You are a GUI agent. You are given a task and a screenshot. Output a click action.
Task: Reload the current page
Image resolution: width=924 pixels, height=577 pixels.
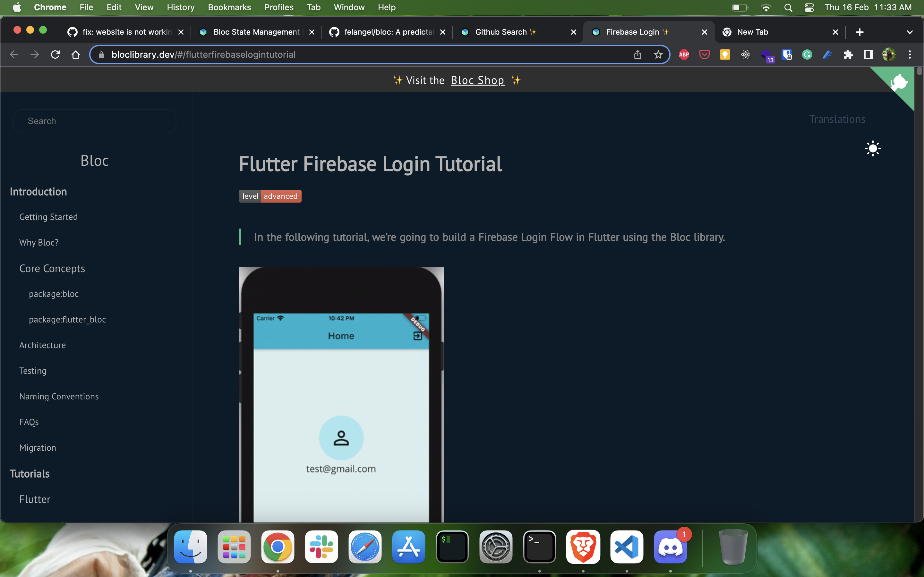[55, 54]
